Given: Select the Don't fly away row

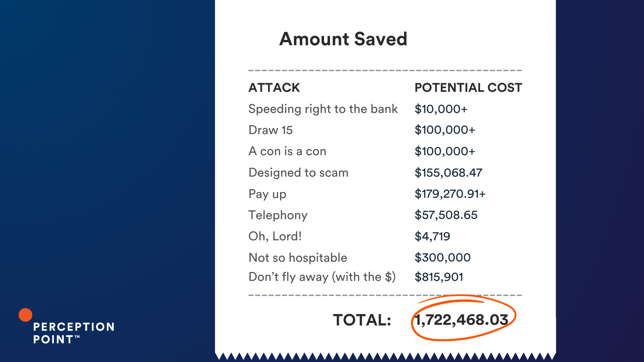Looking at the screenshot, I should (356, 277).
